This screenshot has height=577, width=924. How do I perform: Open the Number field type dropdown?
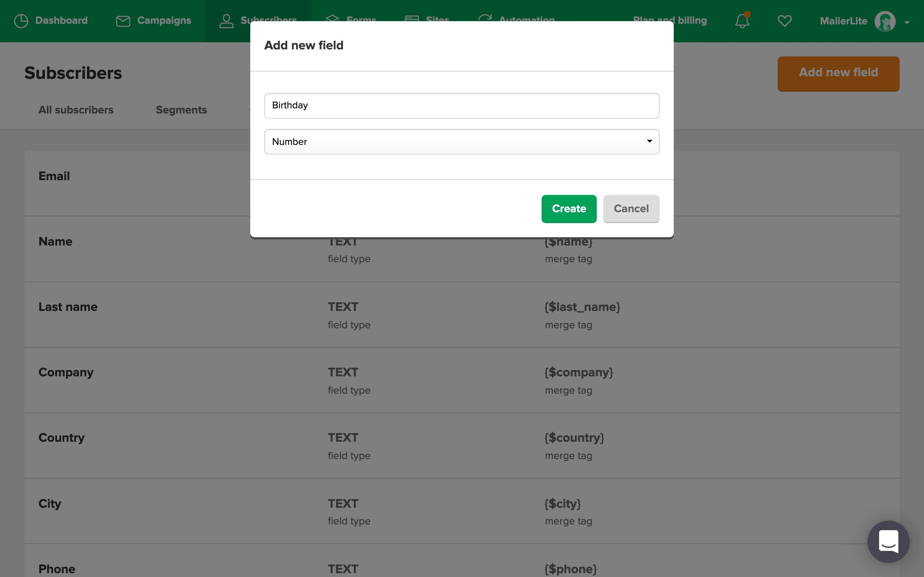click(462, 142)
